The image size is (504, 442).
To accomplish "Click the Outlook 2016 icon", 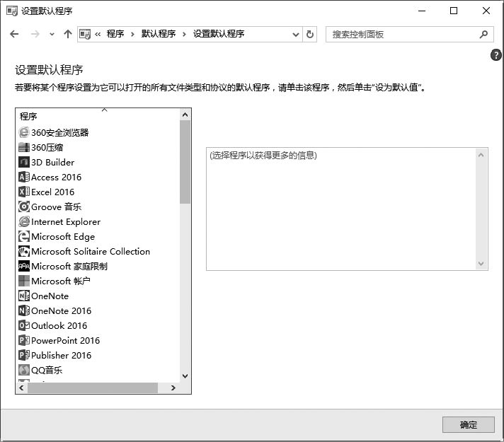I will [x=24, y=325].
